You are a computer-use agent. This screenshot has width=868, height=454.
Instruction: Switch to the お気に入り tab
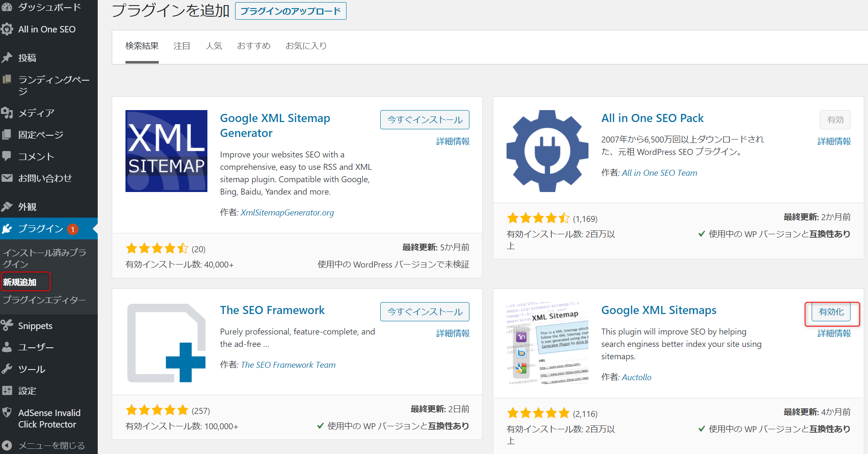tap(306, 46)
